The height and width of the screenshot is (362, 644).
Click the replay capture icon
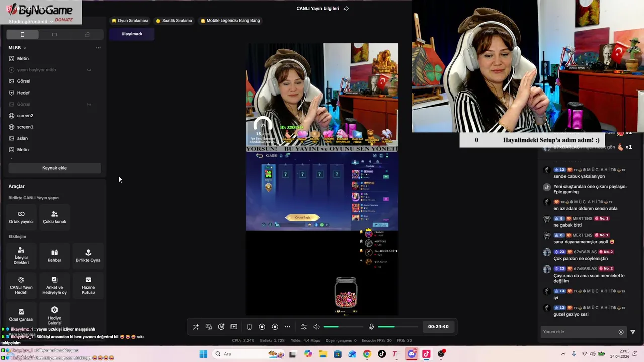click(x=275, y=327)
